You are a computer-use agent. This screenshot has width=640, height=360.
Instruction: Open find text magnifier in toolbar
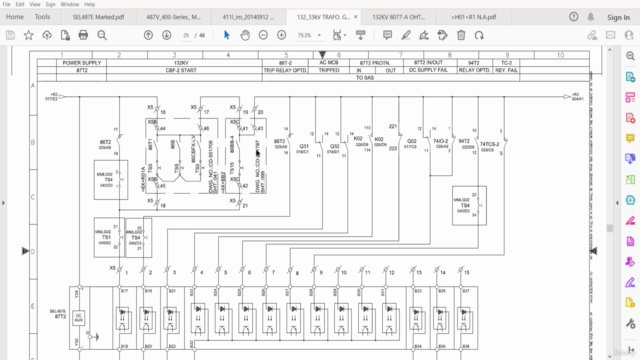point(102,35)
